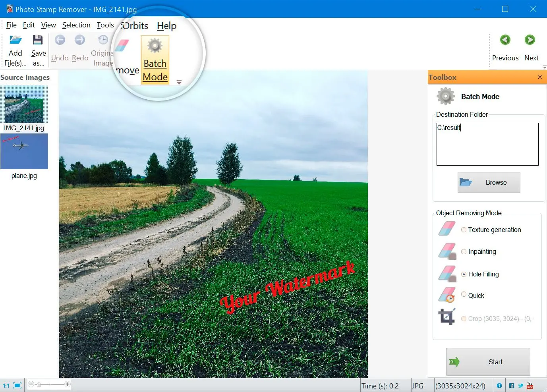Click the Texture generation eraser icon
Screen dimensions: 547x392
[447, 229]
